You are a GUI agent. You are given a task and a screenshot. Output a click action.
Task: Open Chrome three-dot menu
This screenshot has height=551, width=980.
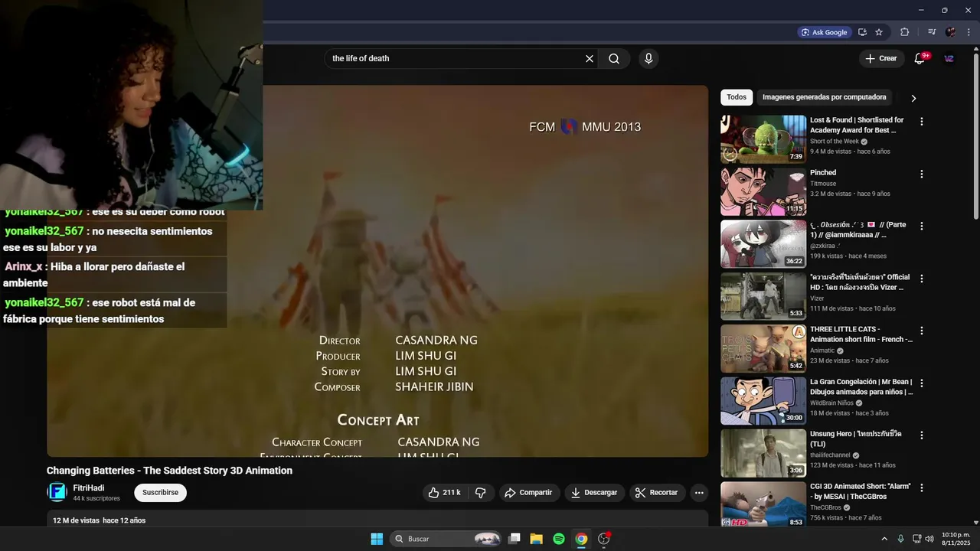(x=969, y=32)
